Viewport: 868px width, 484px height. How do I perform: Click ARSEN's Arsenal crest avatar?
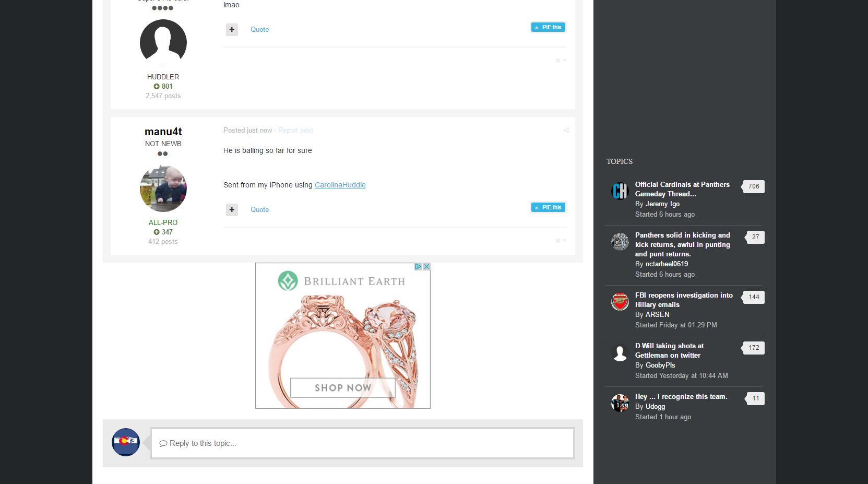(x=620, y=302)
